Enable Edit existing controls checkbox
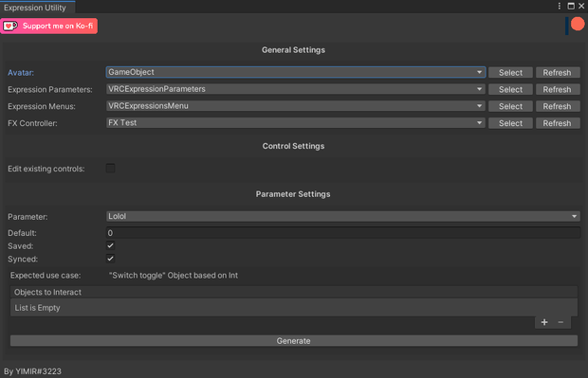Image resolution: width=588 pixels, height=378 pixels. click(x=110, y=169)
